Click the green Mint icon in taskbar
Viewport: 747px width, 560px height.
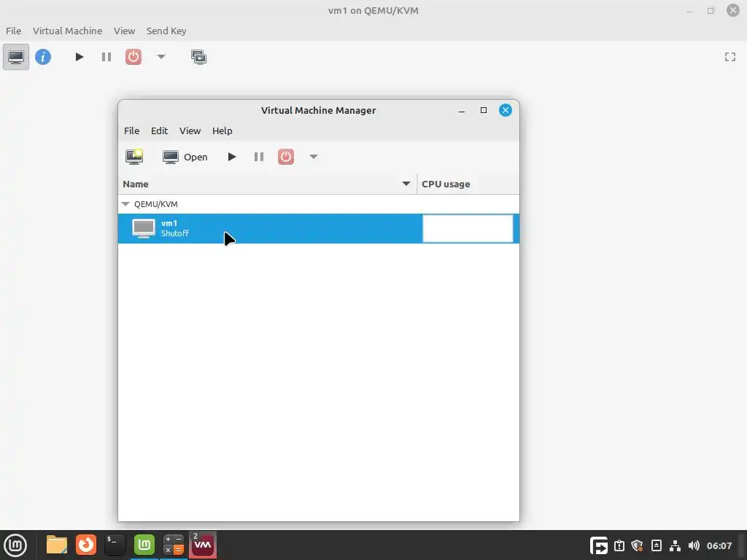click(x=144, y=545)
